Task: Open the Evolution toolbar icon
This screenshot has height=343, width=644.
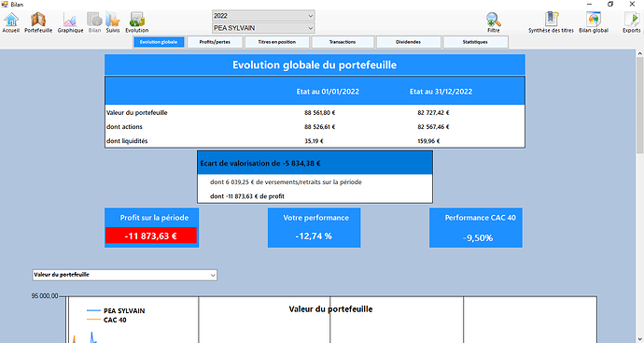Action: pyautogui.click(x=137, y=22)
